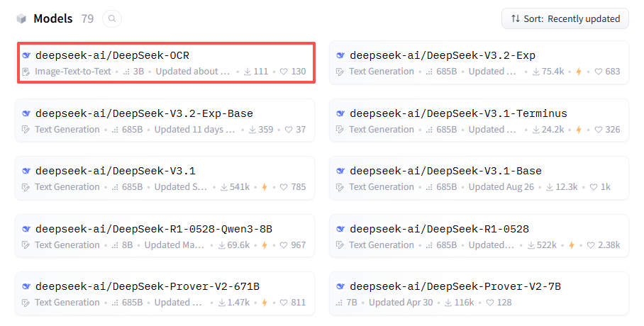The image size is (644, 326).
Task: Open deepseek-ai/DeepSeek-Prover-V2-7B model
Action: 479,293
